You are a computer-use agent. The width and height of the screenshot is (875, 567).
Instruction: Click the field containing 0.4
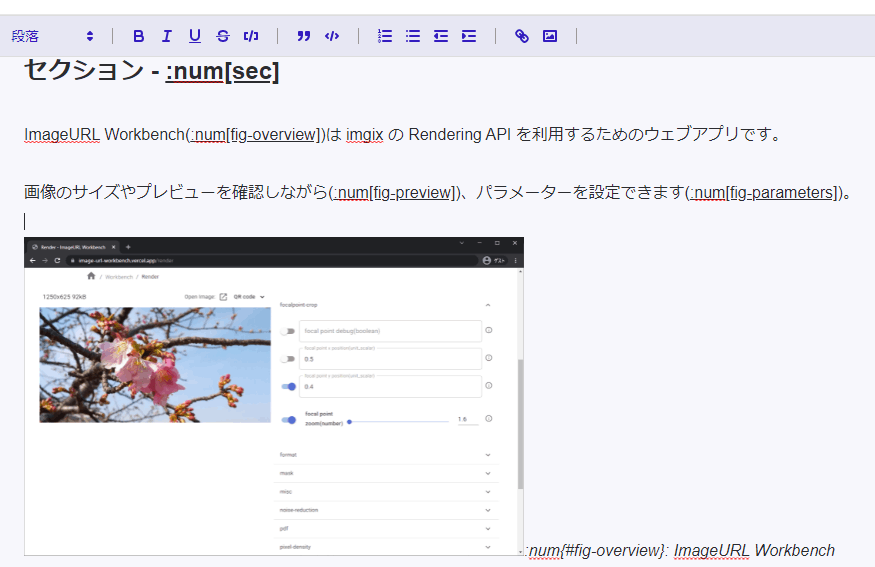(x=390, y=386)
